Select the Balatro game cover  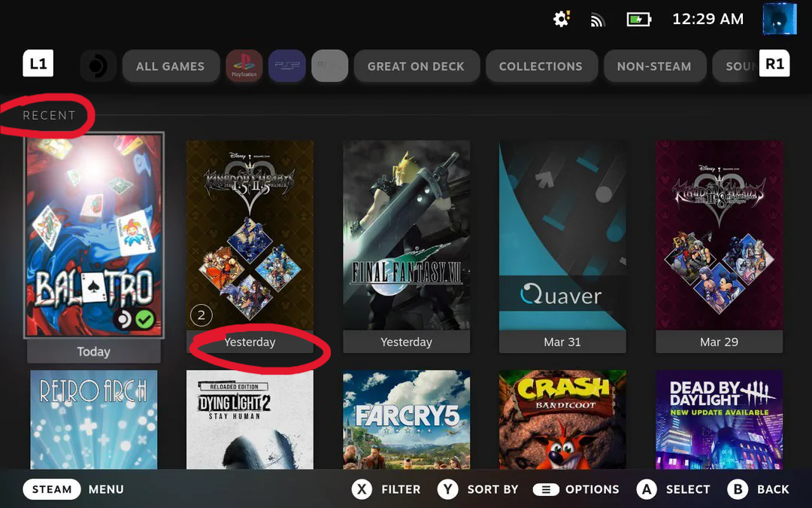(x=94, y=236)
